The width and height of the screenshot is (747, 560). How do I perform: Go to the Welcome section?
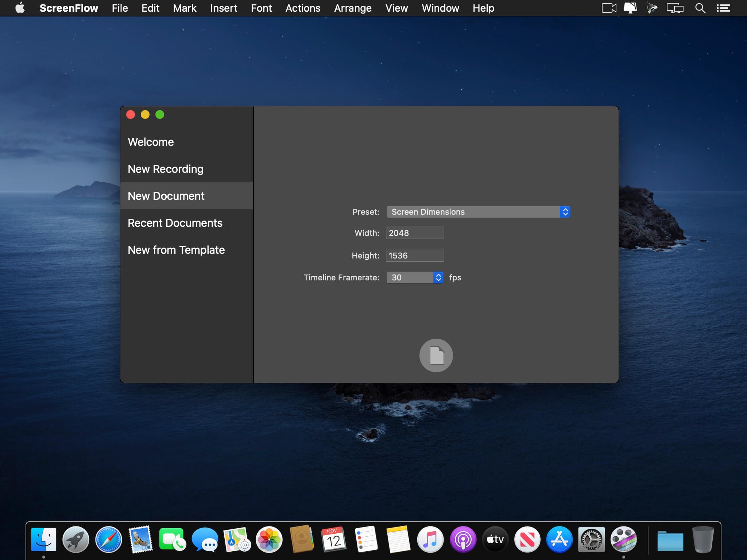pos(151,142)
